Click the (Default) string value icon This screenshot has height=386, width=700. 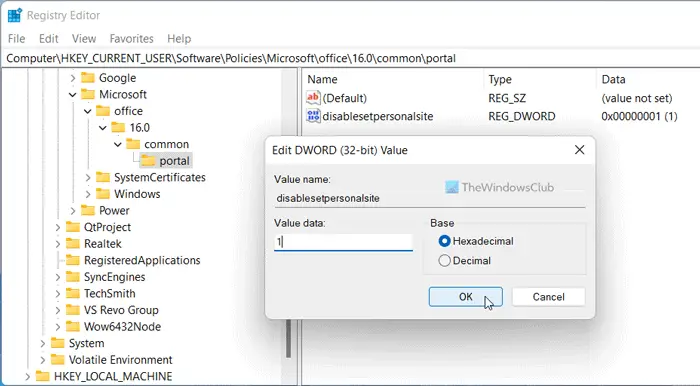coord(313,98)
